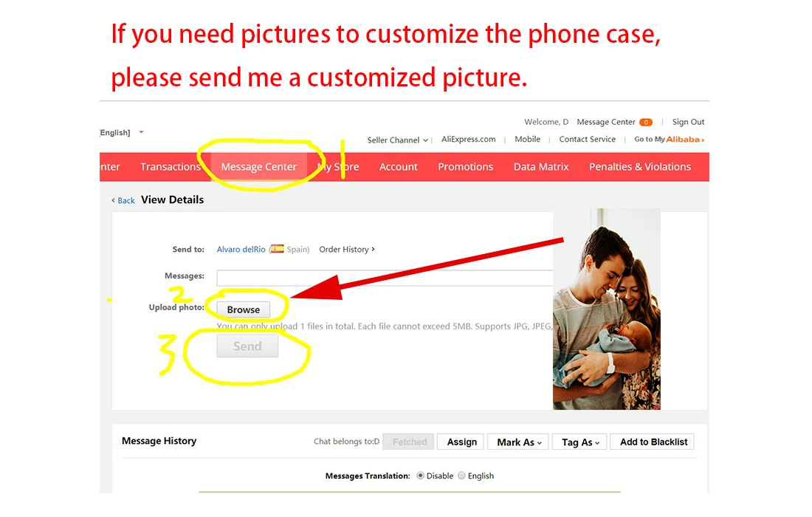Click the Spain flag icon
Viewport: 812px width, 517px height.
click(277, 249)
